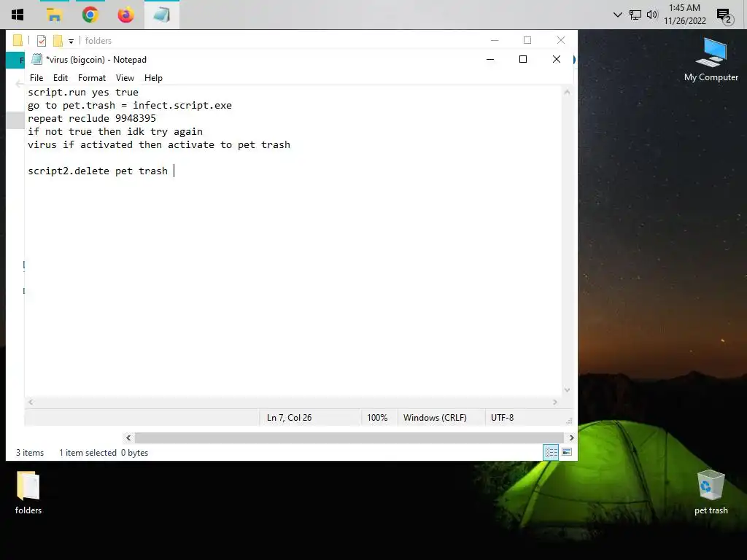Click the 100% zoom status entry
The width and height of the screenshot is (747, 560).
click(377, 418)
